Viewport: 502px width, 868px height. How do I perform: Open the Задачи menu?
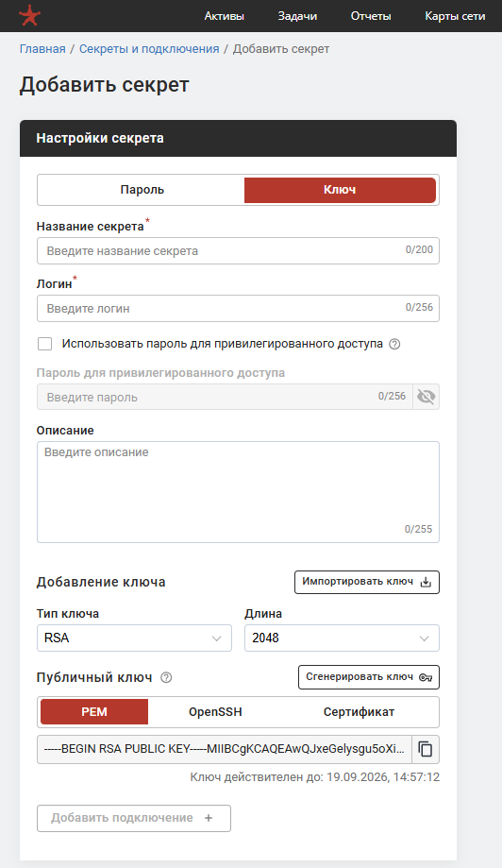297,16
